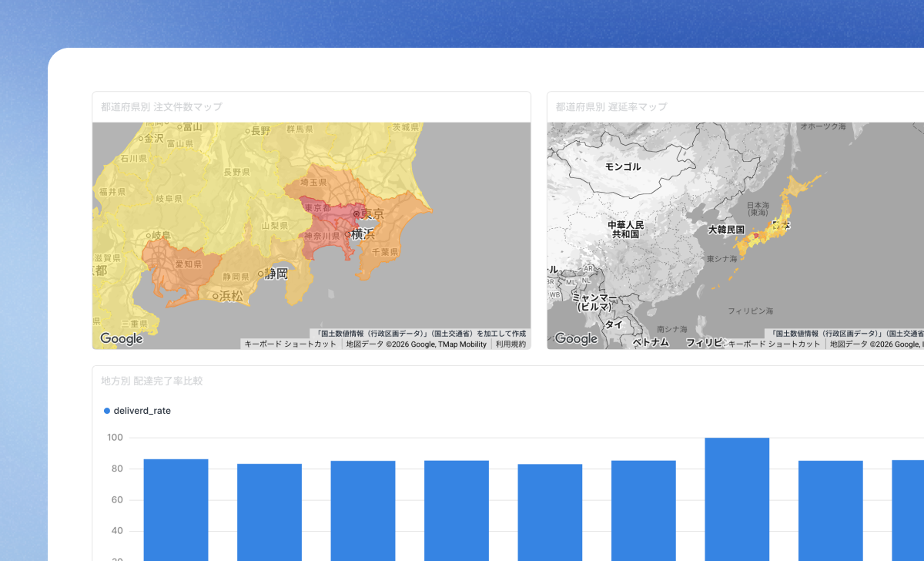The image size is (924, 561).
Task: Click 地図データ ©2026 Google, TMap Mobility text
Action: tap(417, 344)
